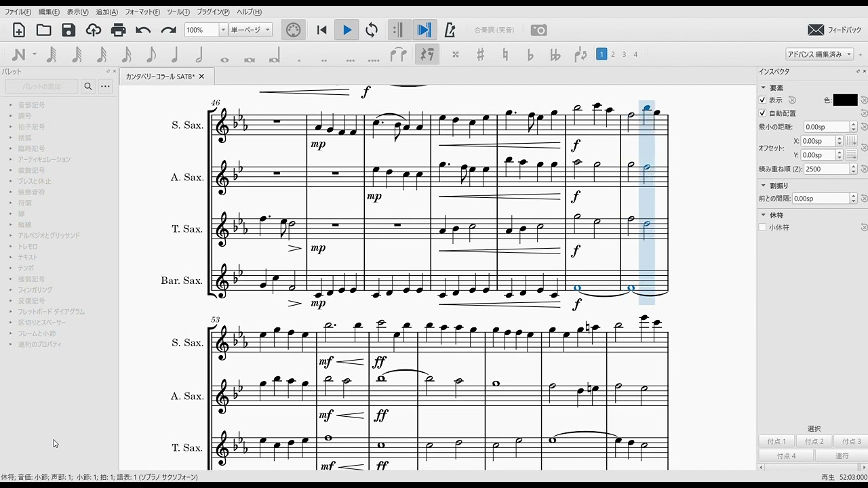Toggle the metronome icon

(450, 30)
